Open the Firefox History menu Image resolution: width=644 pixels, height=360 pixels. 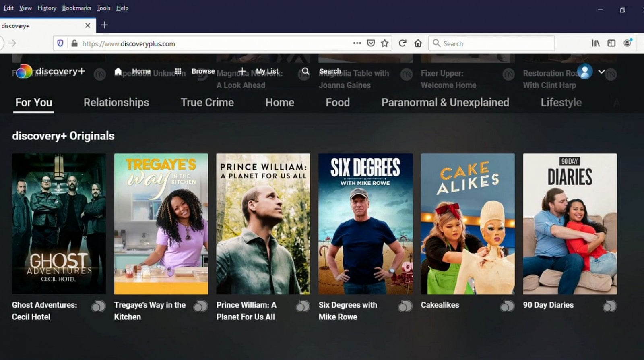[x=47, y=8]
